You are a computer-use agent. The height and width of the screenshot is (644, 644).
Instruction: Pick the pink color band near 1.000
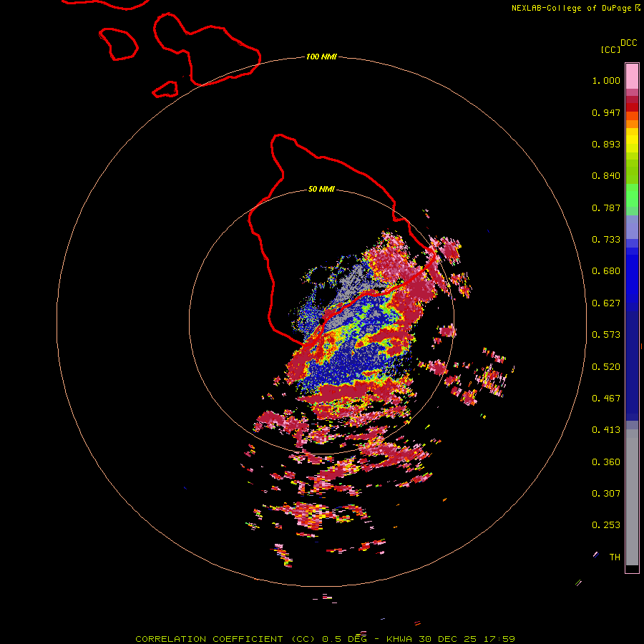[x=632, y=77]
